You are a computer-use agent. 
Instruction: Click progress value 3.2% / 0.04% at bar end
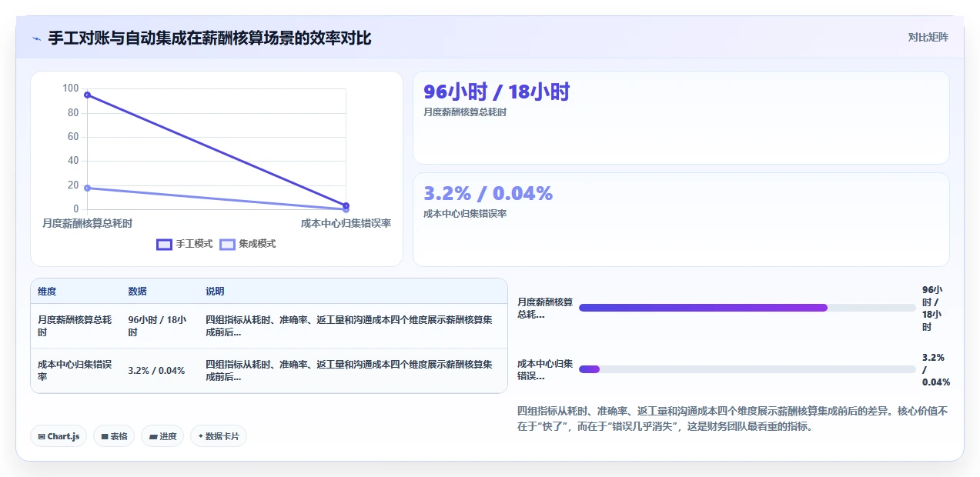click(x=936, y=369)
